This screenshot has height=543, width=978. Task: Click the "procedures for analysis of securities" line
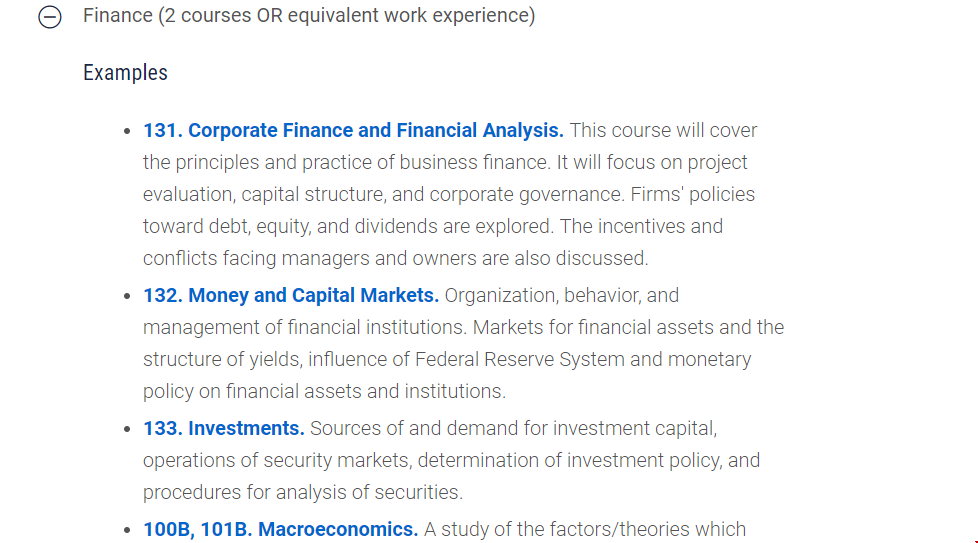click(303, 493)
